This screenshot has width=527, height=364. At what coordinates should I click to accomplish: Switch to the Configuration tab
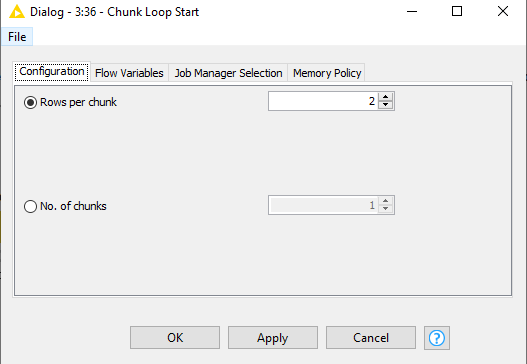click(52, 72)
